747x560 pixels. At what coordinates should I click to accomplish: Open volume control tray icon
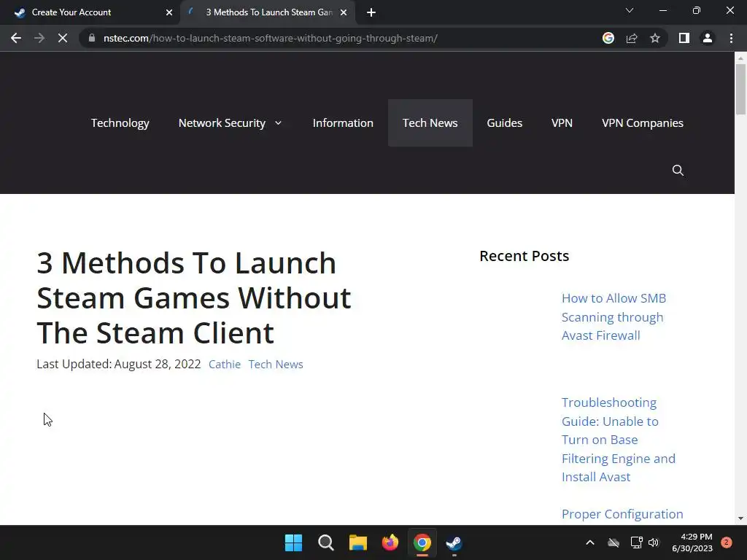(654, 542)
